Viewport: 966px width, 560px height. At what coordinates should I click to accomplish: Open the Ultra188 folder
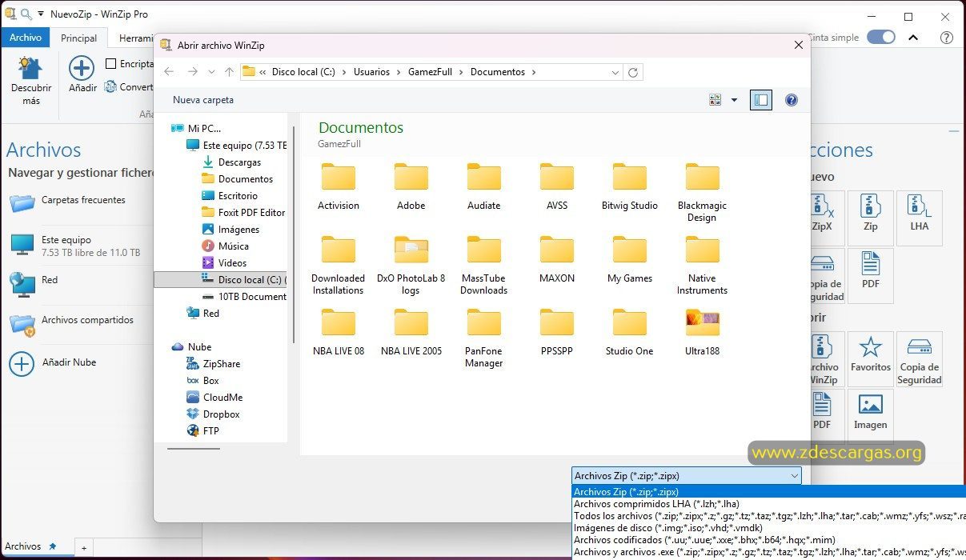(x=702, y=332)
